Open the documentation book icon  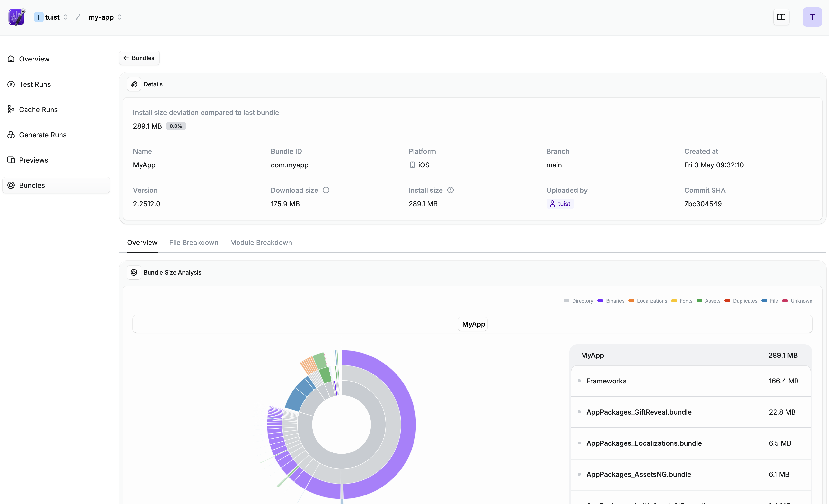[781, 17]
